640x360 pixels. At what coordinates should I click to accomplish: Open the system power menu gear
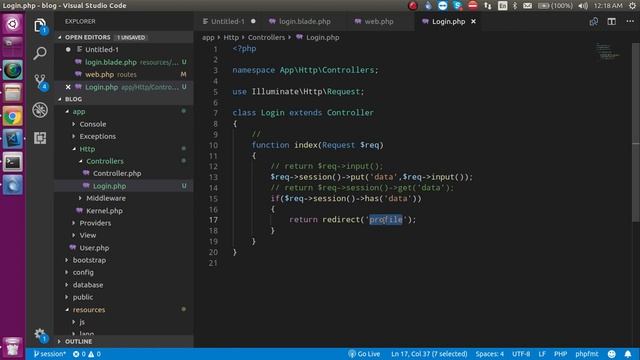[x=632, y=6]
